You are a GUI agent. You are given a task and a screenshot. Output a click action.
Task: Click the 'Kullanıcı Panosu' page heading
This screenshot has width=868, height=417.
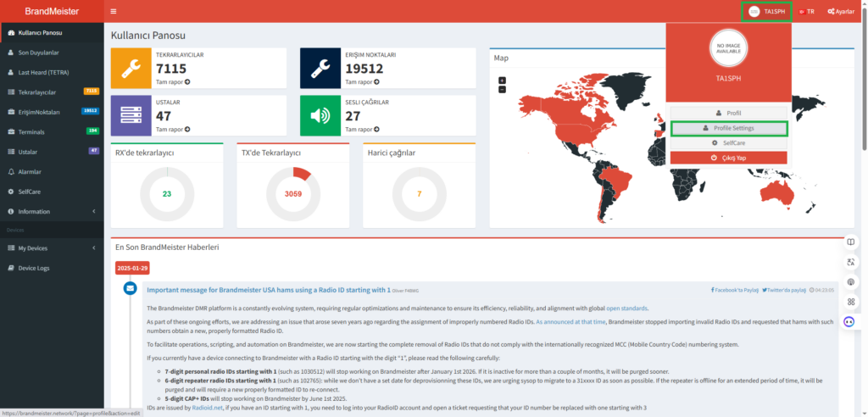click(148, 36)
